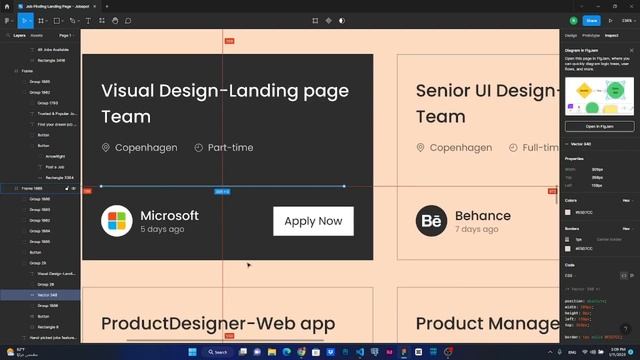Collapse the Vector 348 inspect section

tap(567, 144)
